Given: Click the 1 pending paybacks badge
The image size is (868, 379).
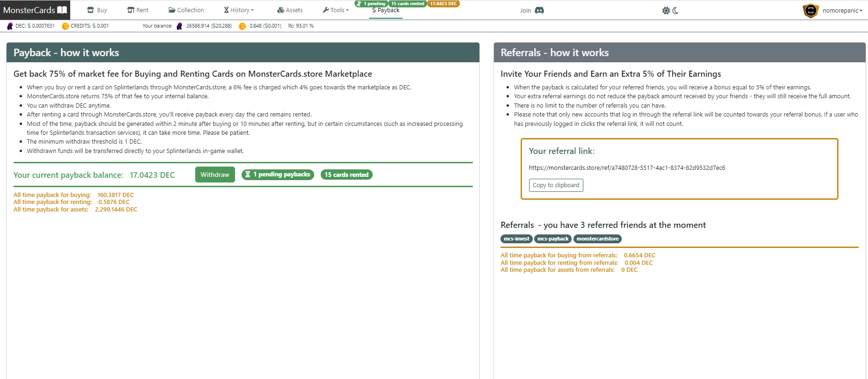Looking at the screenshot, I should click(278, 175).
